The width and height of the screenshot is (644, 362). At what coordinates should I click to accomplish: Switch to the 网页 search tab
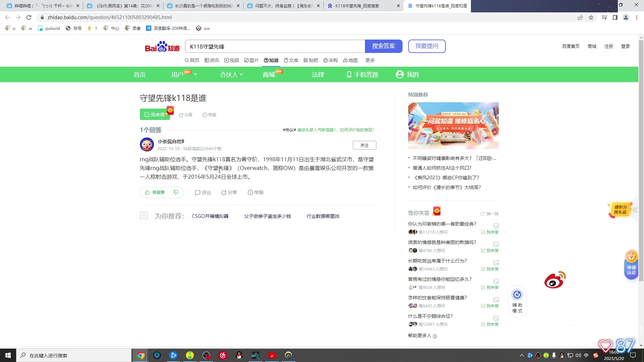click(x=192, y=60)
